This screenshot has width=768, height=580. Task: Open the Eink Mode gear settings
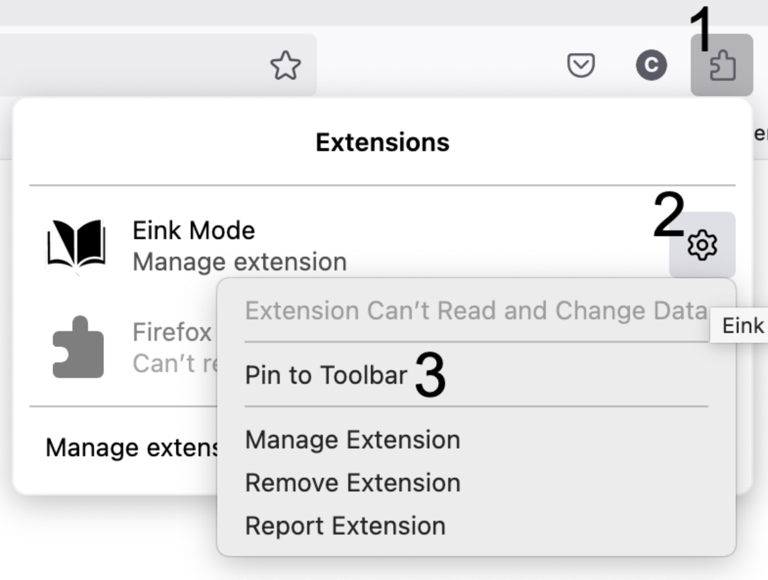(702, 245)
